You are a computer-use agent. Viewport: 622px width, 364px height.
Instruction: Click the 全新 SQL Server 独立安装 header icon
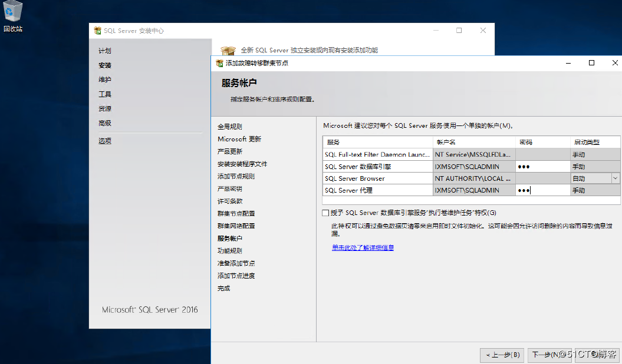(x=228, y=51)
